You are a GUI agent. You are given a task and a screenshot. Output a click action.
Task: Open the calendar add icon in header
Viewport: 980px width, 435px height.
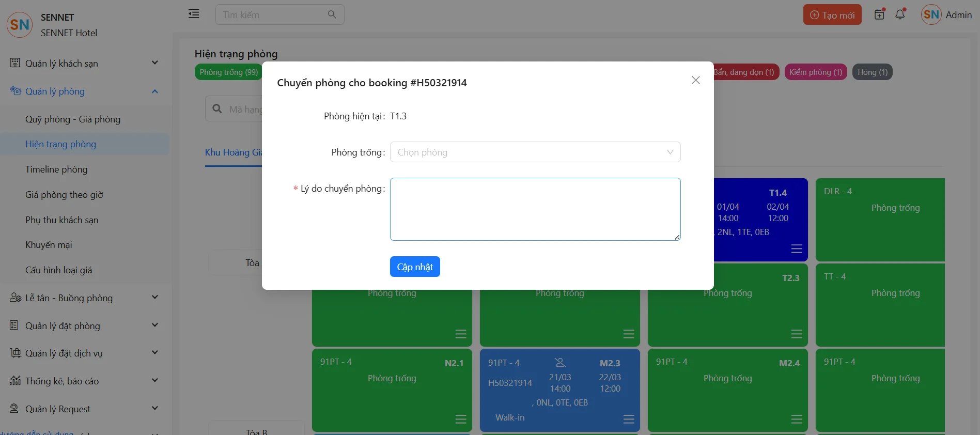coord(879,14)
